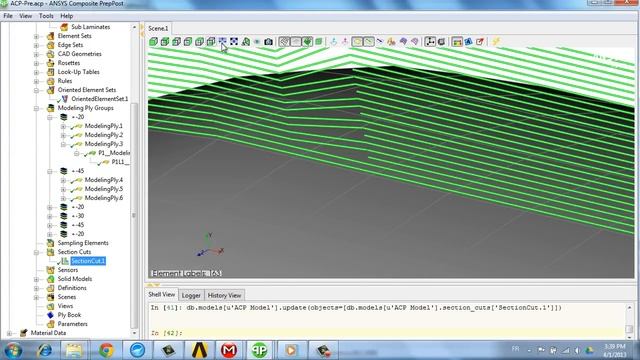Open Google Chrome from the taskbar

pos(106,350)
